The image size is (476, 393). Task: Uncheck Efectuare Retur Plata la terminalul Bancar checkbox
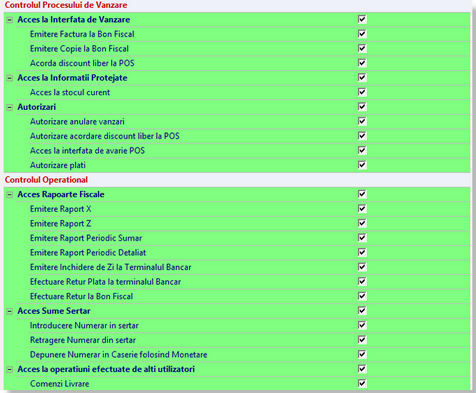362,282
